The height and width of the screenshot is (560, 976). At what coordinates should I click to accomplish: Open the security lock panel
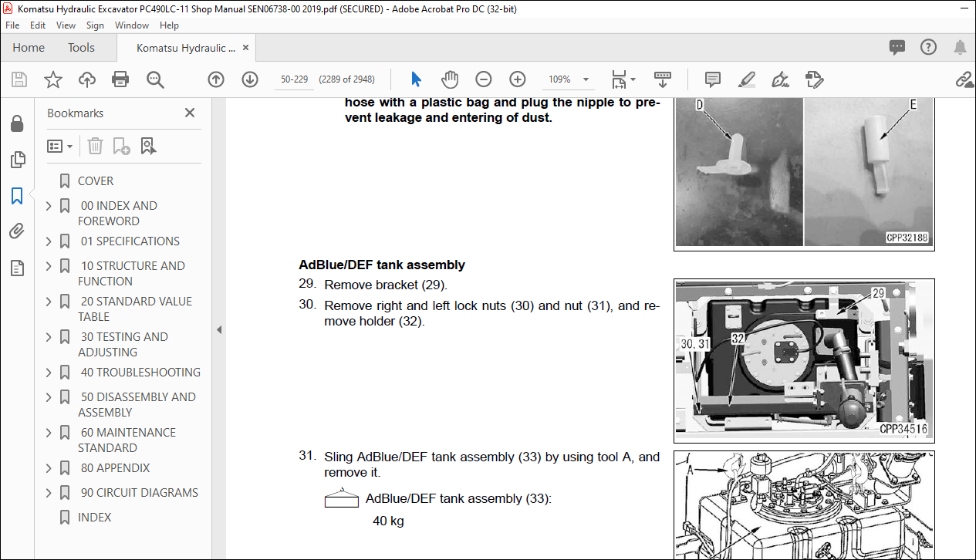click(x=17, y=124)
